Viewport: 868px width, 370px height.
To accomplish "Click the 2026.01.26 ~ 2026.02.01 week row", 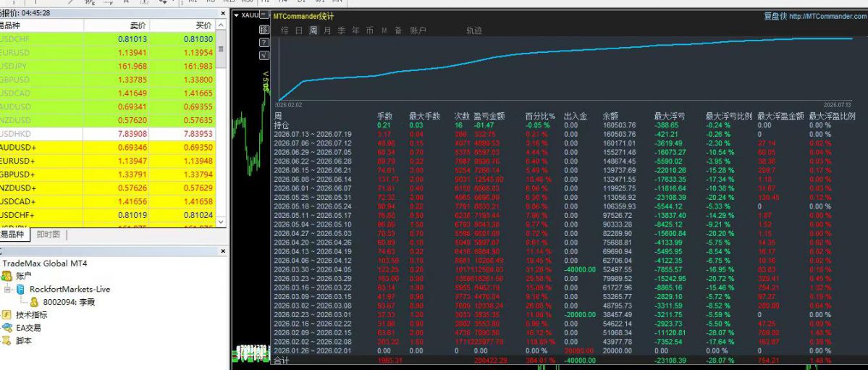I will pyautogui.click(x=565, y=351).
